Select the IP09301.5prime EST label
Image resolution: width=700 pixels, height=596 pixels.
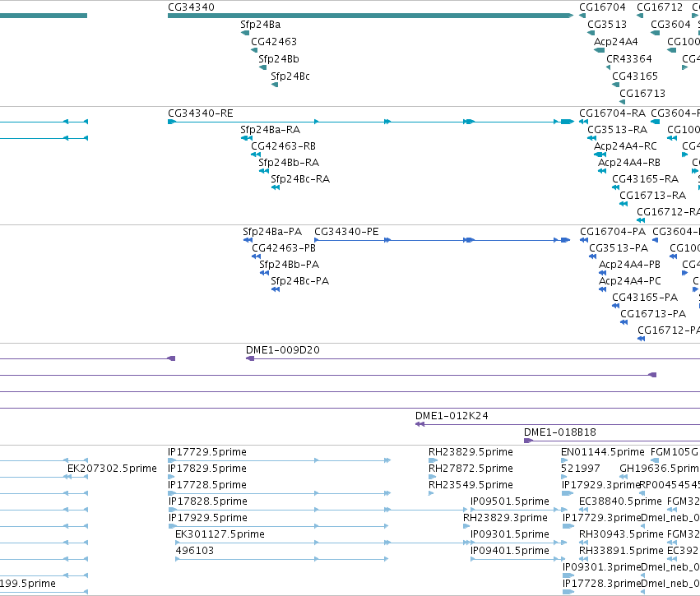click(x=509, y=535)
